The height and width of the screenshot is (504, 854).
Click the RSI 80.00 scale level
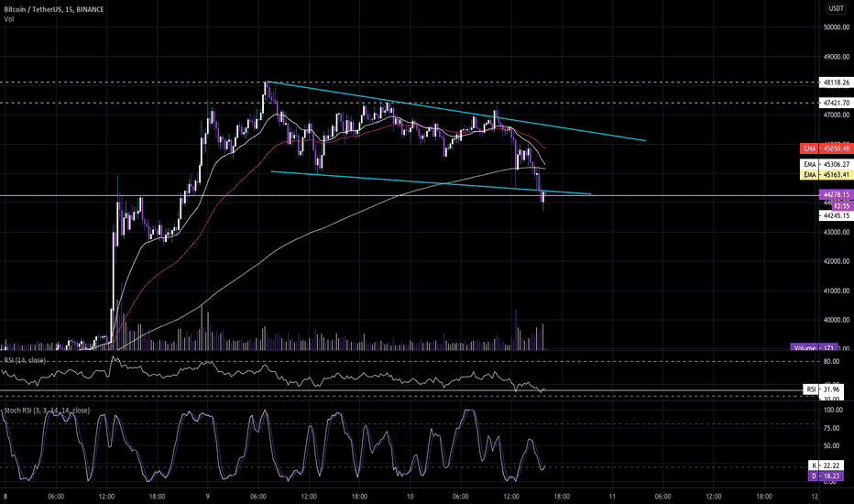831,361
